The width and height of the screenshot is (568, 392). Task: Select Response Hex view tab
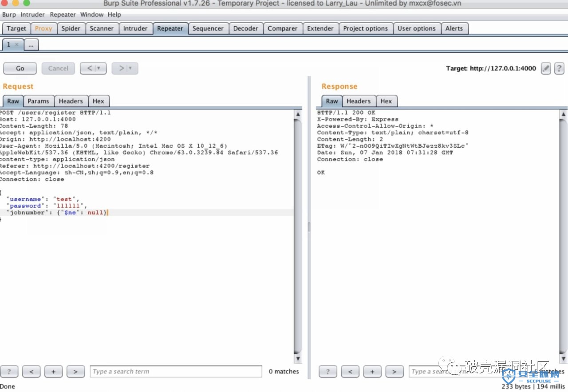pyautogui.click(x=386, y=101)
